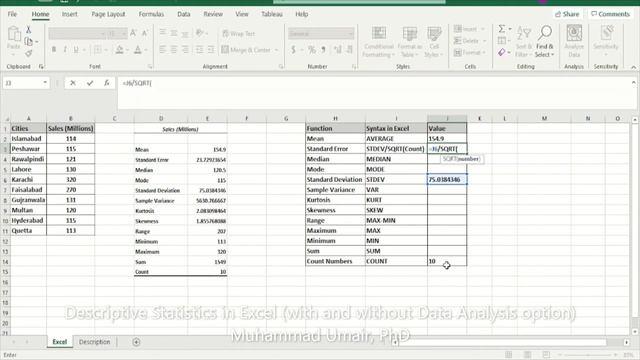The image size is (640, 360).
Task: Click in the formula bar
Action: tap(373, 92)
